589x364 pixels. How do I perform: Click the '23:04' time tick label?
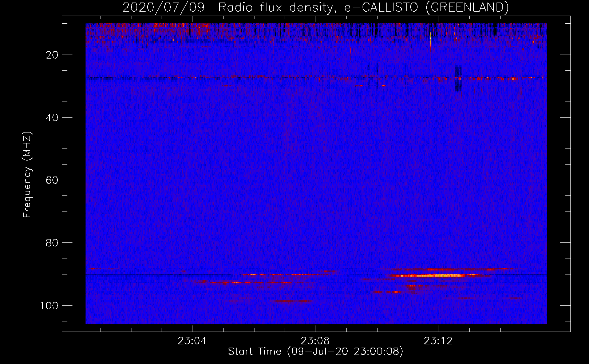coord(192,341)
